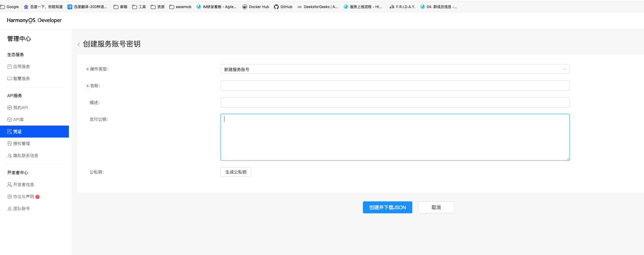Click the 授权管理 shield icon
Viewport: 644px width, 255px height.
[x=10, y=144]
